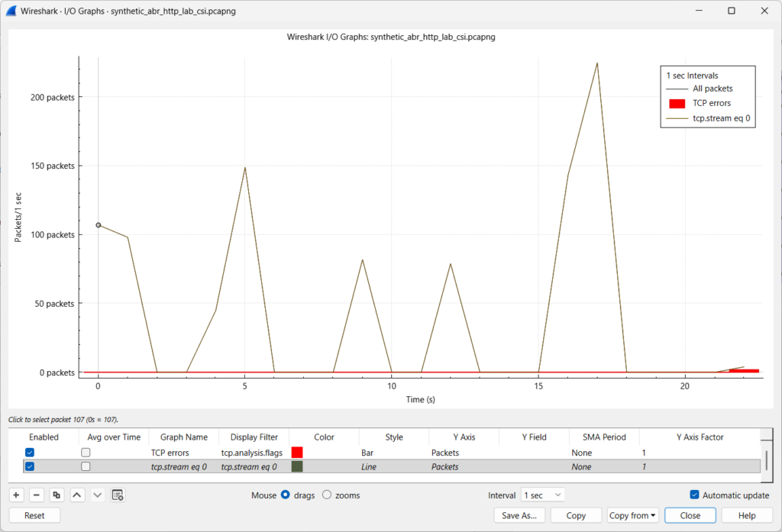The image size is (782, 532).
Task: Move the selected graph down
Action: [97, 495]
